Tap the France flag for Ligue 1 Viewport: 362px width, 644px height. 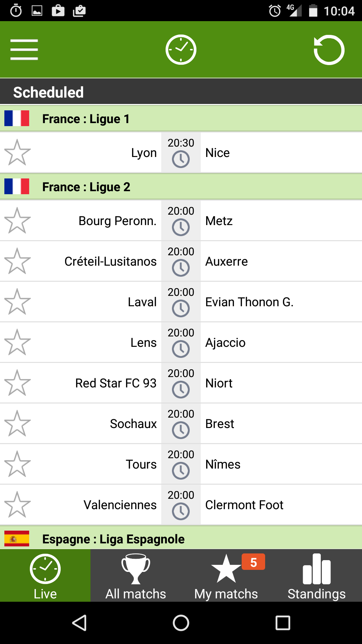tap(17, 118)
